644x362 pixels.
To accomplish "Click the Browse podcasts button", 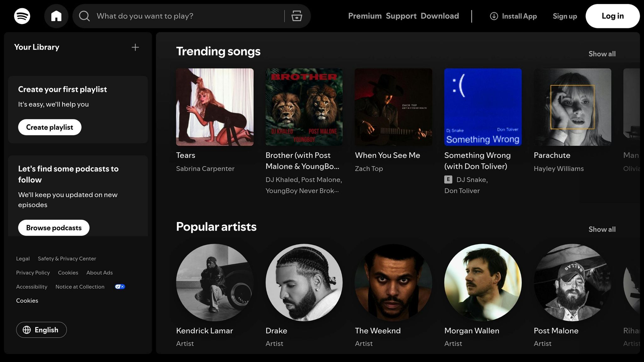I will 53,228.
